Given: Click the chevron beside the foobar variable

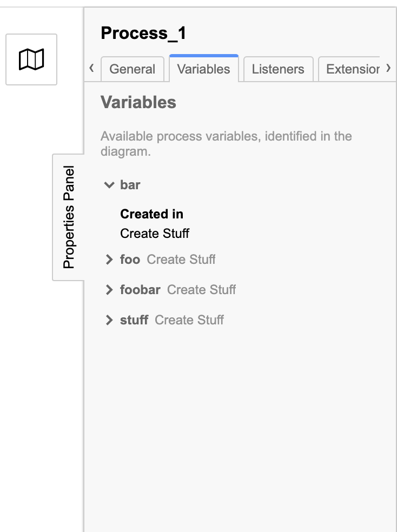Looking at the screenshot, I should [x=110, y=289].
